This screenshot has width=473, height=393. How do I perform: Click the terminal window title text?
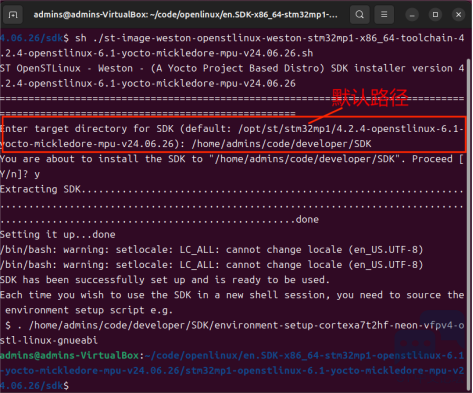coord(185,15)
